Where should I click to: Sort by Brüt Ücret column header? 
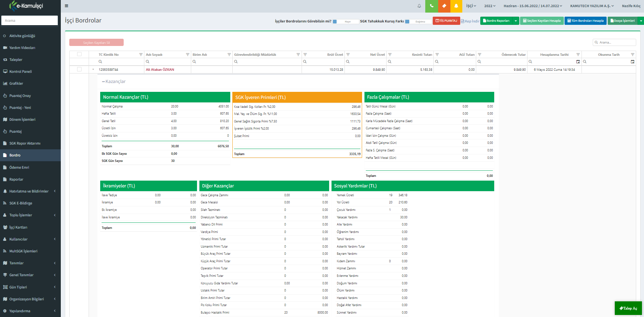[x=335, y=55]
